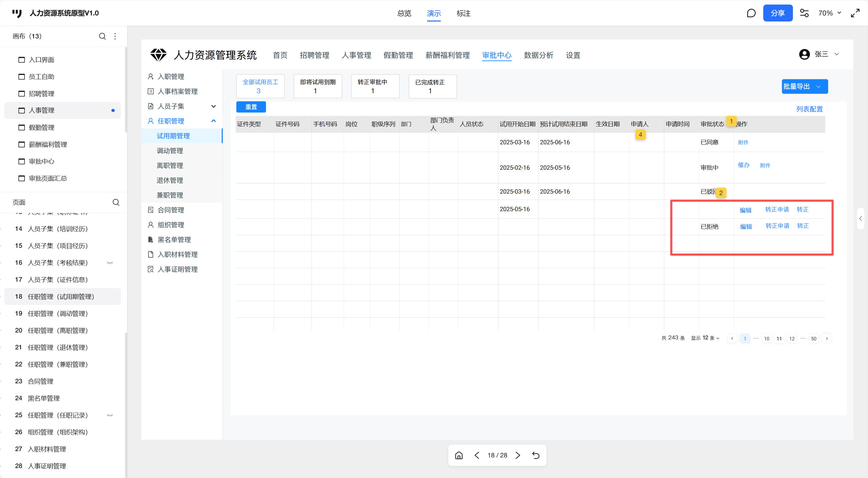Click the undo/return arrow icon
This screenshot has height=478, width=868.
pos(536,455)
